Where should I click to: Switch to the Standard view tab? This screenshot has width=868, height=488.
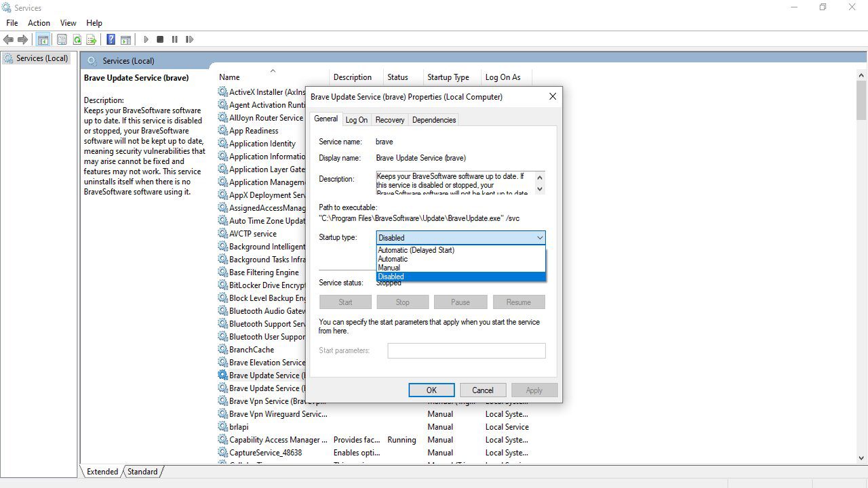point(142,472)
